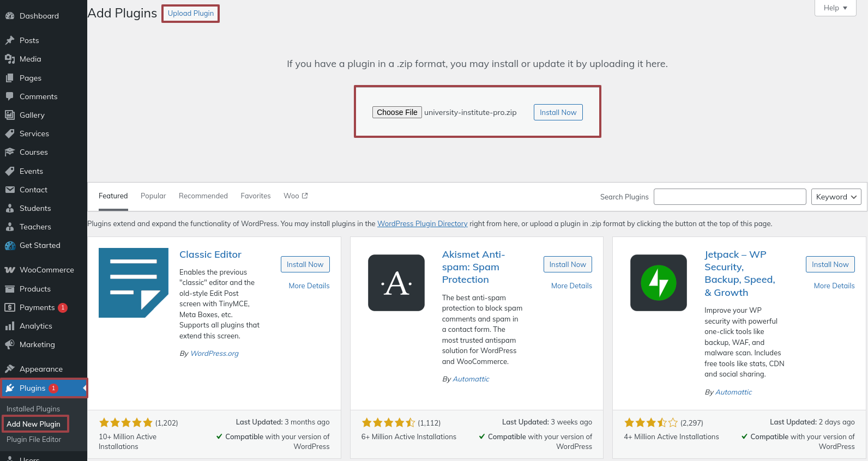Click the Payments notification badge
This screenshot has height=461, width=868.
(x=63, y=307)
